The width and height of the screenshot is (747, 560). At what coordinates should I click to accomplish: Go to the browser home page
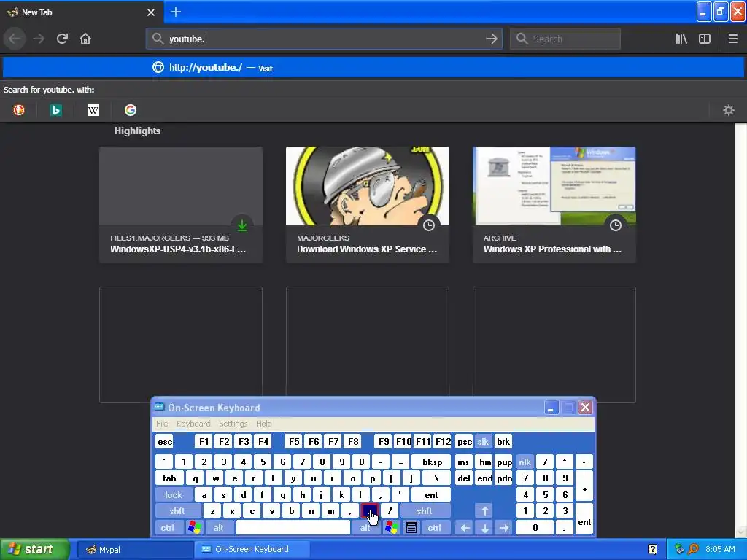(x=85, y=39)
